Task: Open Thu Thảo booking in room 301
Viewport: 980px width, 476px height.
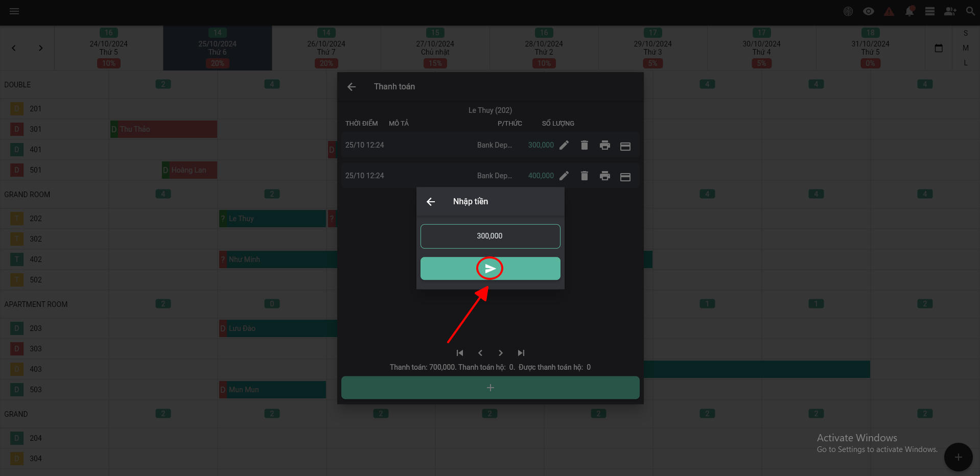Action: tap(164, 129)
